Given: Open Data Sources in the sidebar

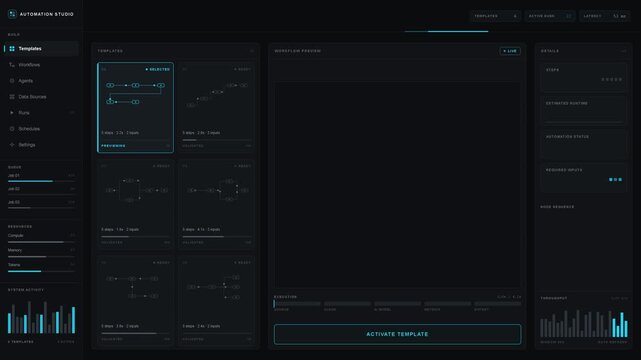Looking at the screenshot, I should [41, 97].
